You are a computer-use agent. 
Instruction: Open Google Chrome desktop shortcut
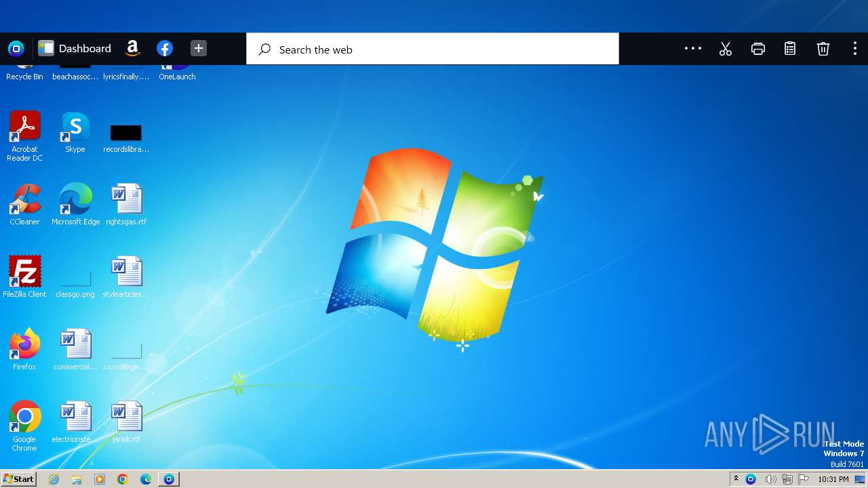pos(24,426)
